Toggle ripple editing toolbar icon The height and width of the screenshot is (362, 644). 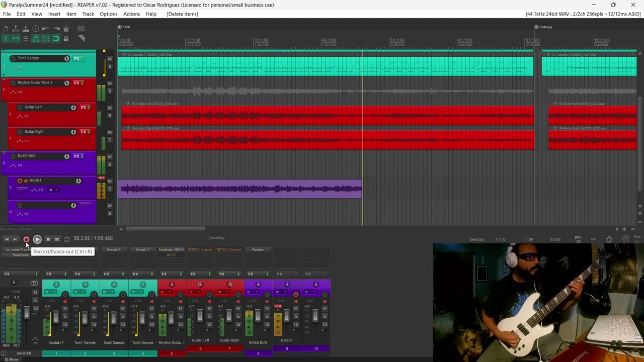(26, 39)
